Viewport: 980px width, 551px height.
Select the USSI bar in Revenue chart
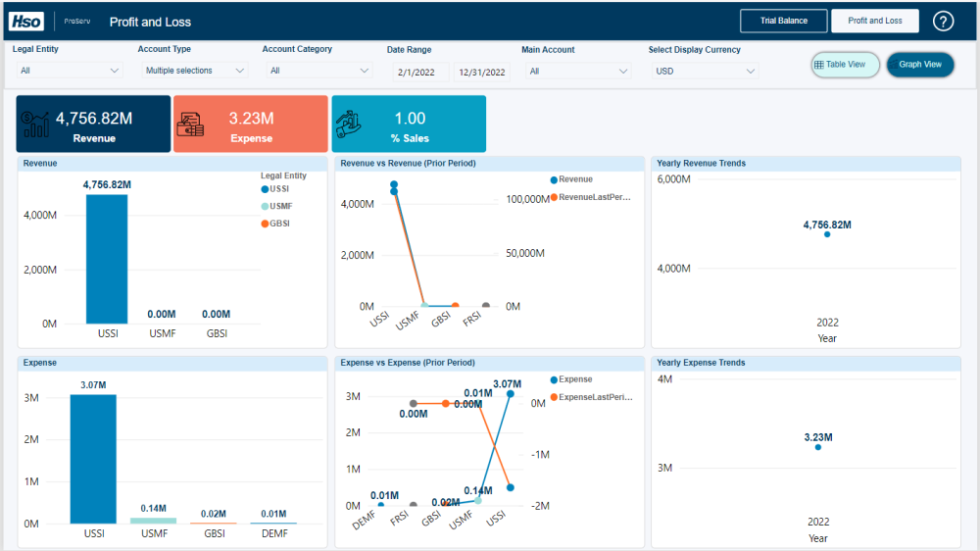(x=107, y=259)
